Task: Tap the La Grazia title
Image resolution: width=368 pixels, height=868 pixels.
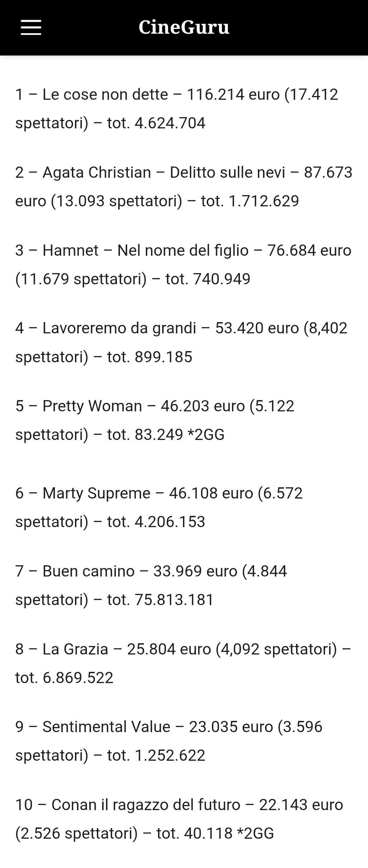Action: 75,649
